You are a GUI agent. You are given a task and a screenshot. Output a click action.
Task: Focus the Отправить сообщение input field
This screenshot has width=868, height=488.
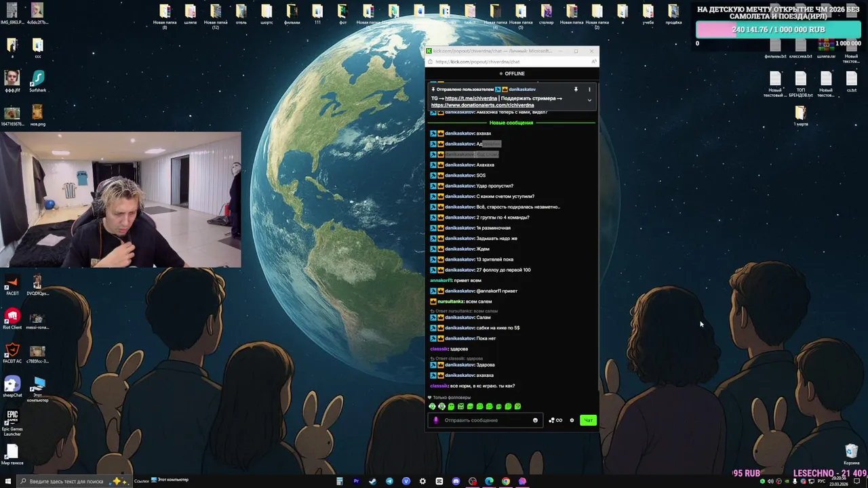coord(485,420)
